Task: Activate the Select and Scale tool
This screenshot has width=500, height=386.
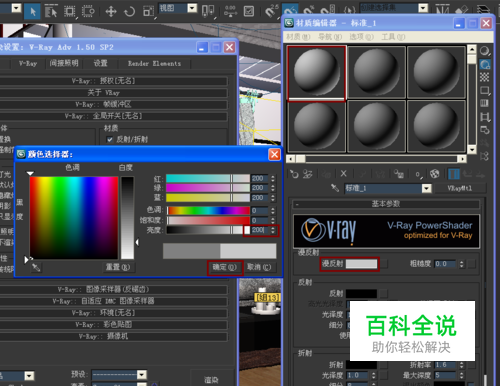Action: [x=148, y=12]
